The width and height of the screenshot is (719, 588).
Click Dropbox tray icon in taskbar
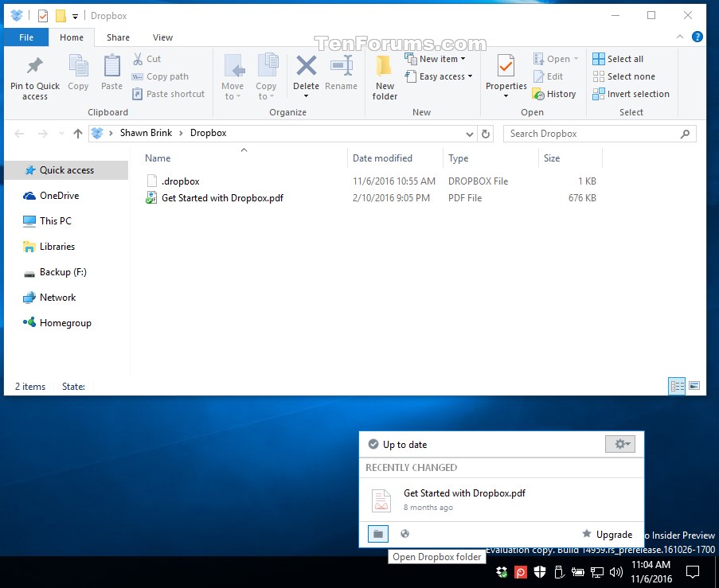click(502, 571)
